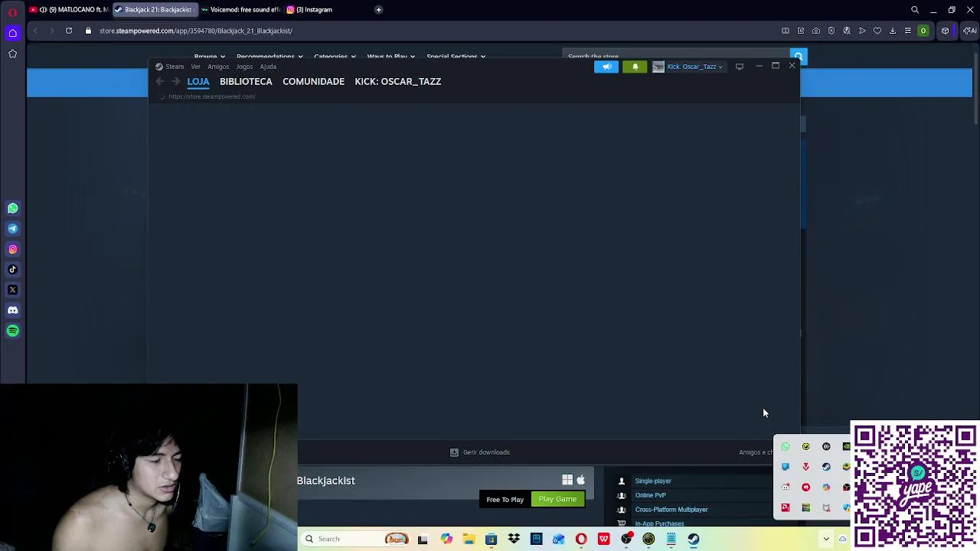This screenshot has height=551, width=980.
Task: Click Steam icon in system tray popup
Action: (826, 467)
